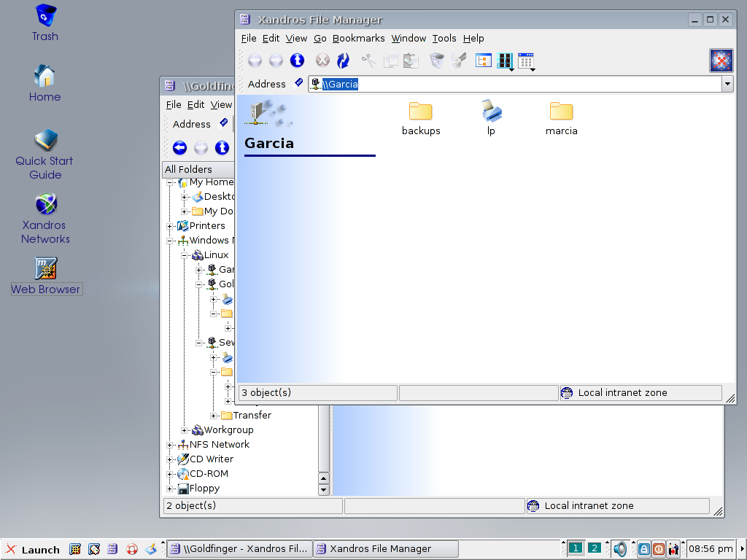747x560 pixels.
Task: Click the folder tree scrollbar down arrow
Action: tap(325, 490)
